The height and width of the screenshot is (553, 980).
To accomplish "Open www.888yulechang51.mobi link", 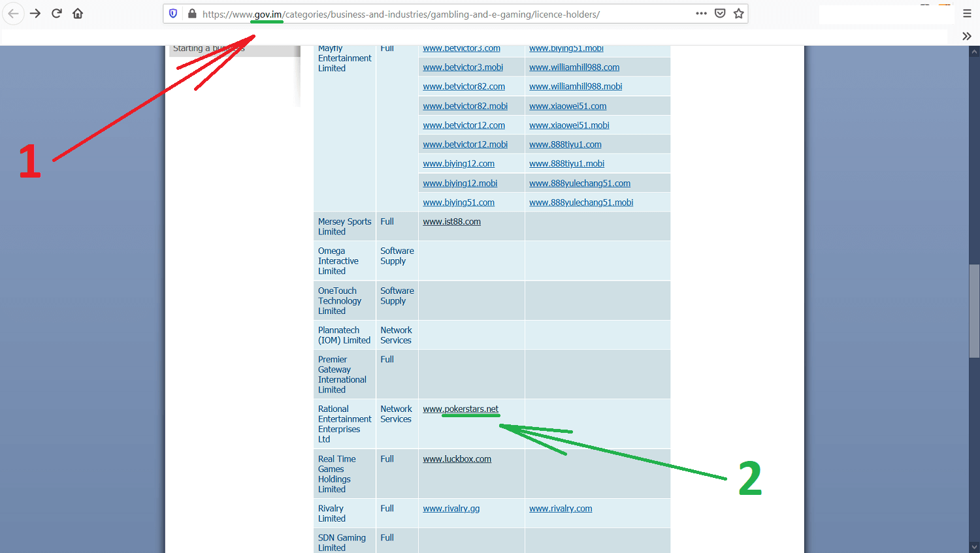I will pyautogui.click(x=581, y=202).
